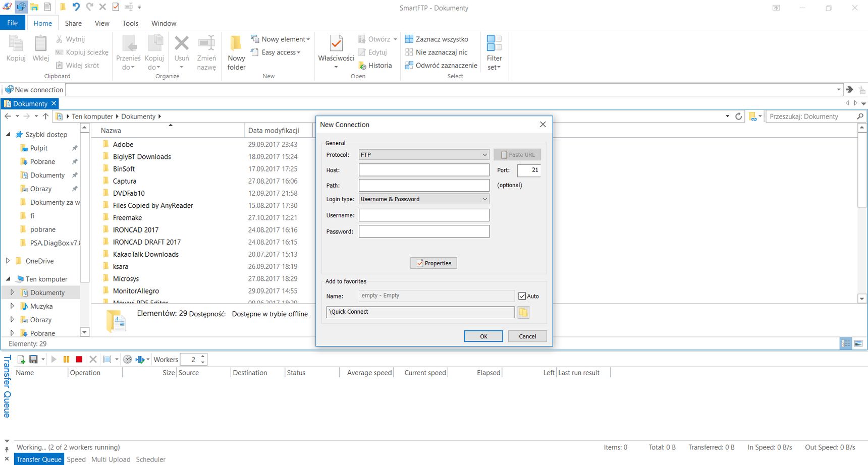Toggle the Auto name checkbox
This screenshot has width=868, height=465.
coord(522,296)
